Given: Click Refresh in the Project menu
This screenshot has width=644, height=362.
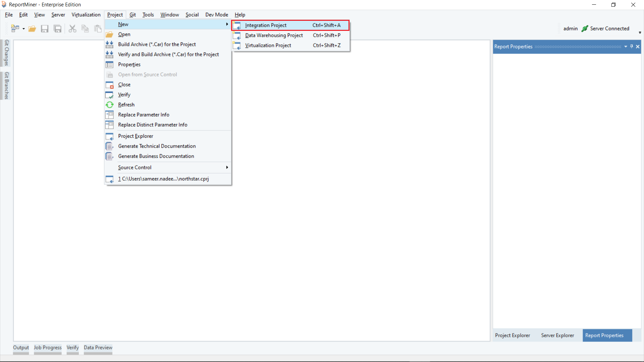Looking at the screenshot, I should pos(126,105).
